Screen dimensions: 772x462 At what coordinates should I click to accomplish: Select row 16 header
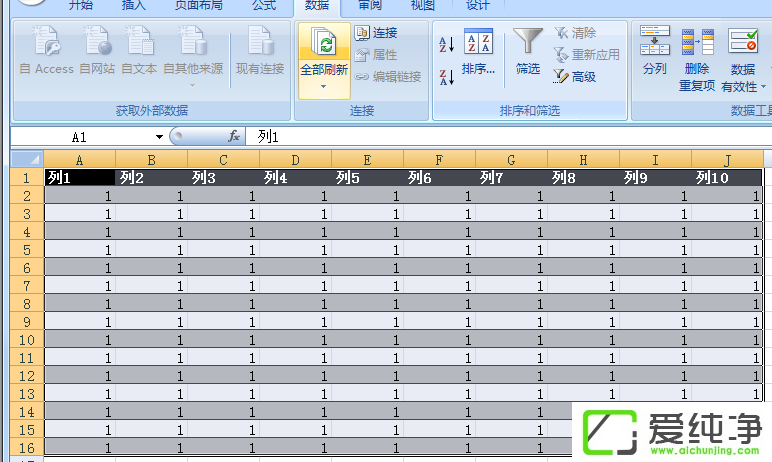tap(27, 448)
